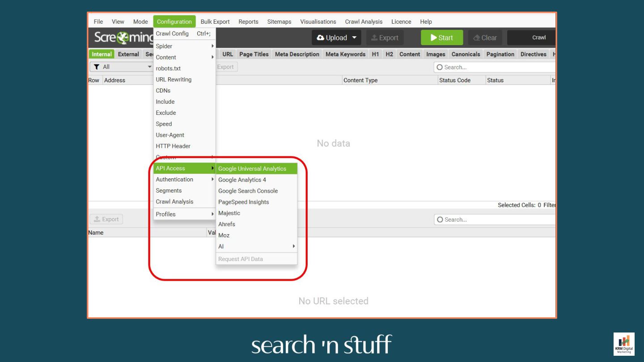Open the View menu
Image resolution: width=644 pixels, height=362 pixels.
(x=118, y=21)
